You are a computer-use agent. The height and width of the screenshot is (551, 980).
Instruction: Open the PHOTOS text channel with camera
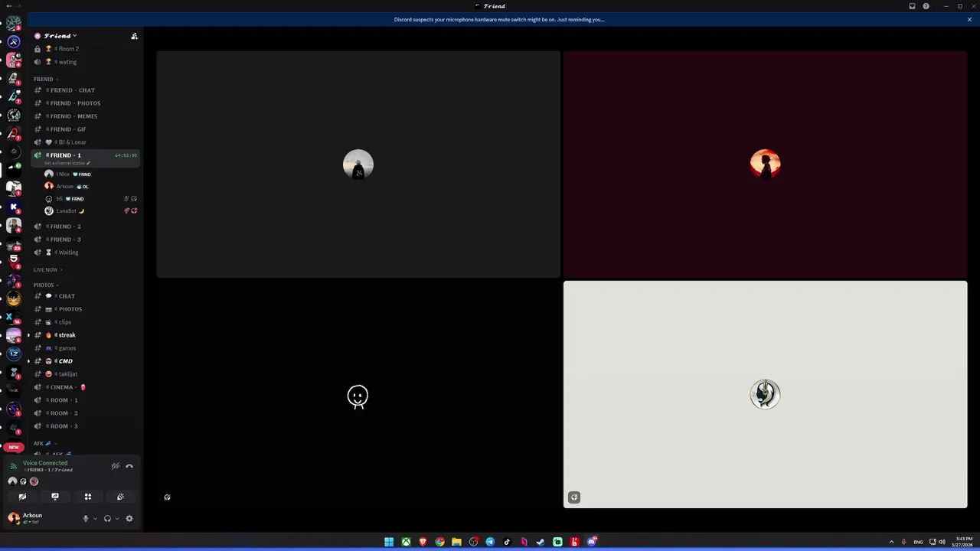click(x=85, y=309)
